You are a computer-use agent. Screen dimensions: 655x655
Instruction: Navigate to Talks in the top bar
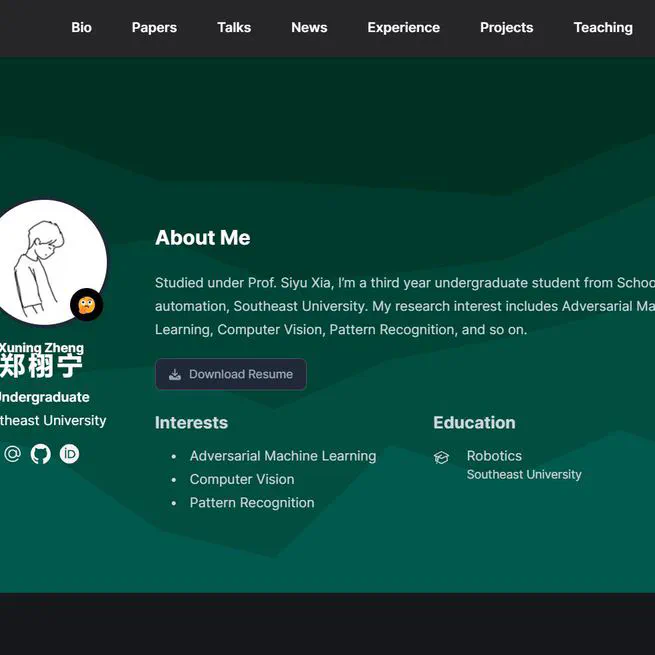tap(234, 28)
